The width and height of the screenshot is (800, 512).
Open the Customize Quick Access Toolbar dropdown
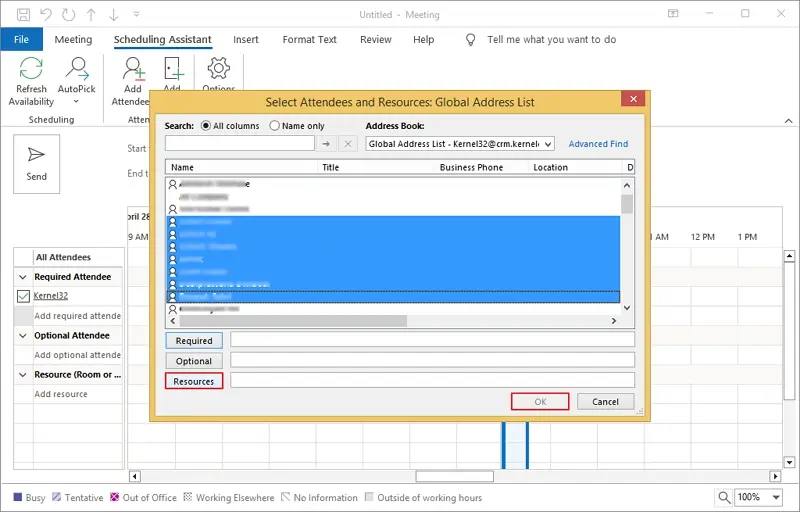[x=136, y=14]
